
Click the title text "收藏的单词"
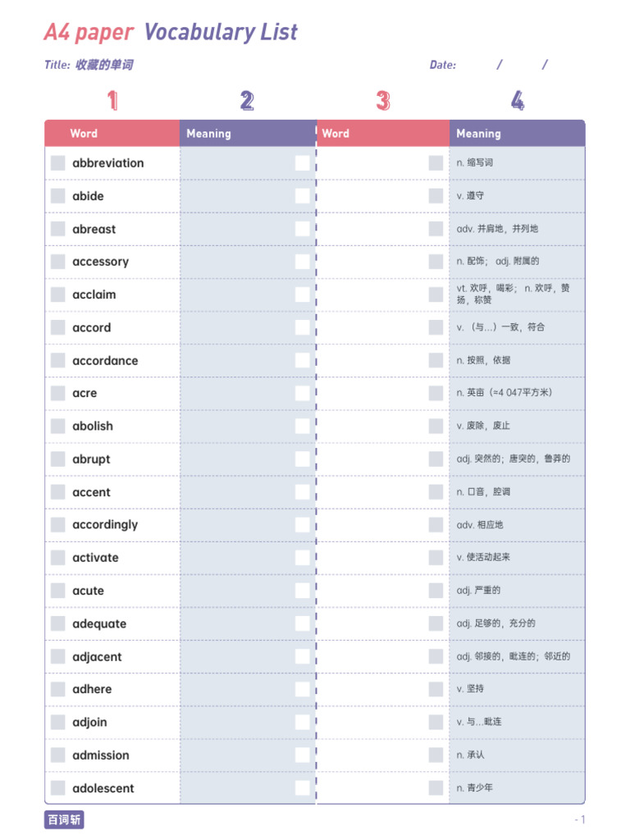[x=103, y=65]
